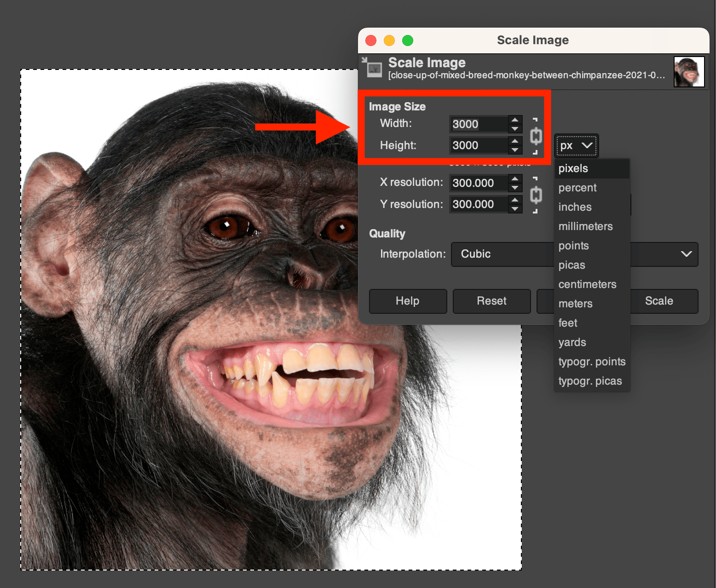Click into the Width input field
The image size is (716, 588).
[478, 124]
